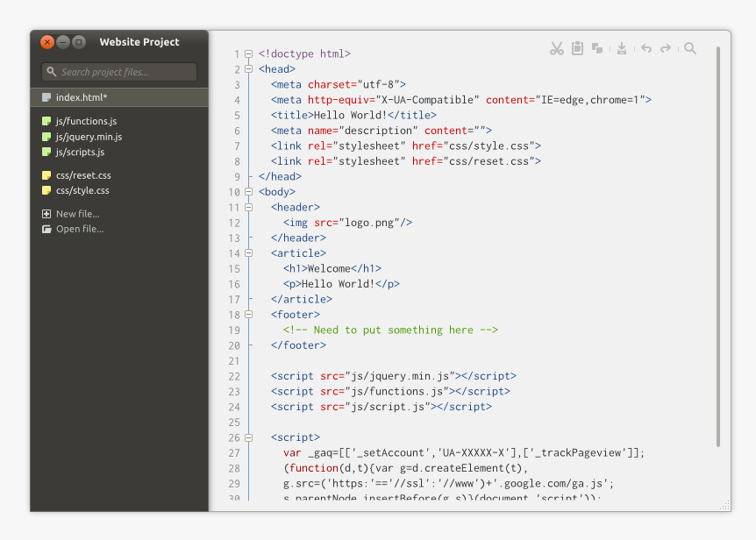This screenshot has width=756, height=540.
Task: Click the '<title>Hello World!</title>' line
Action: 353,115
